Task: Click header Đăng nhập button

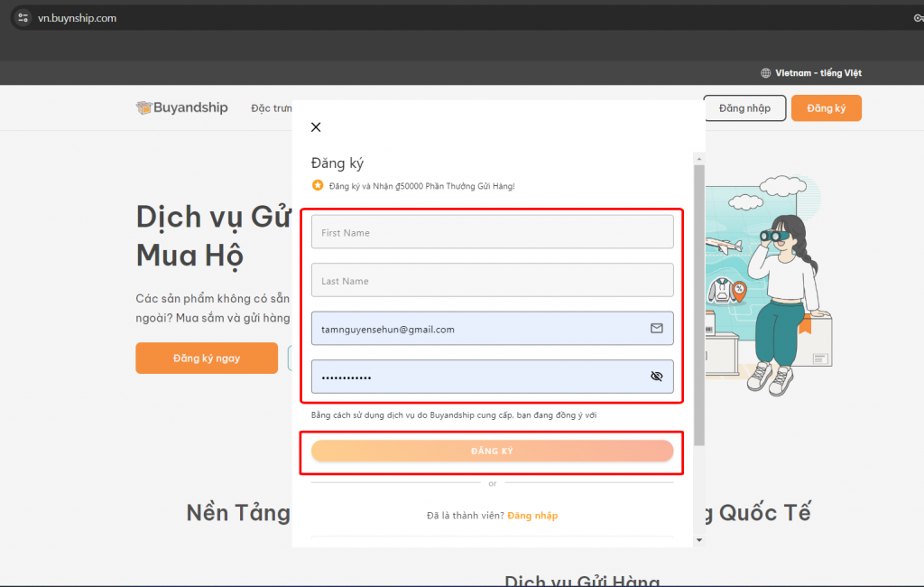Action: tap(744, 108)
